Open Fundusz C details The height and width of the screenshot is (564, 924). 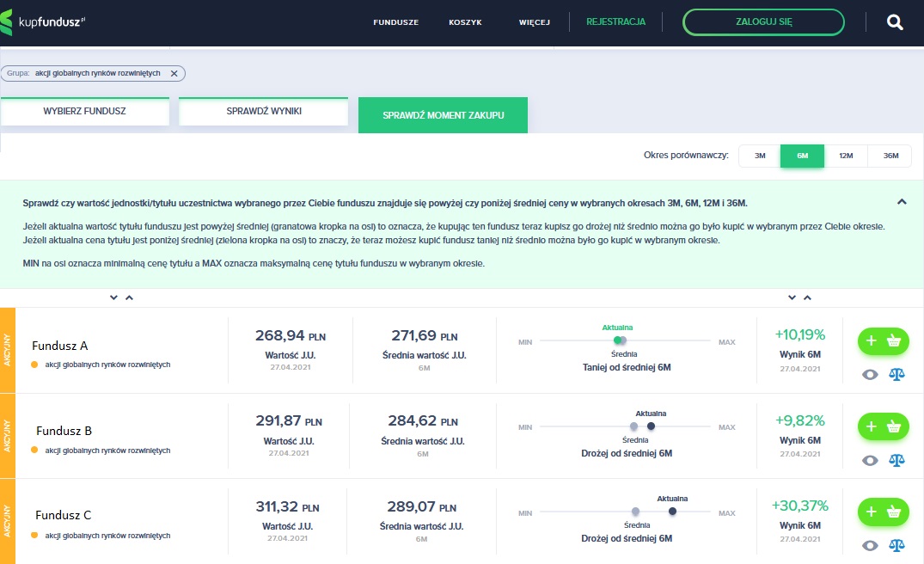click(x=63, y=515)
